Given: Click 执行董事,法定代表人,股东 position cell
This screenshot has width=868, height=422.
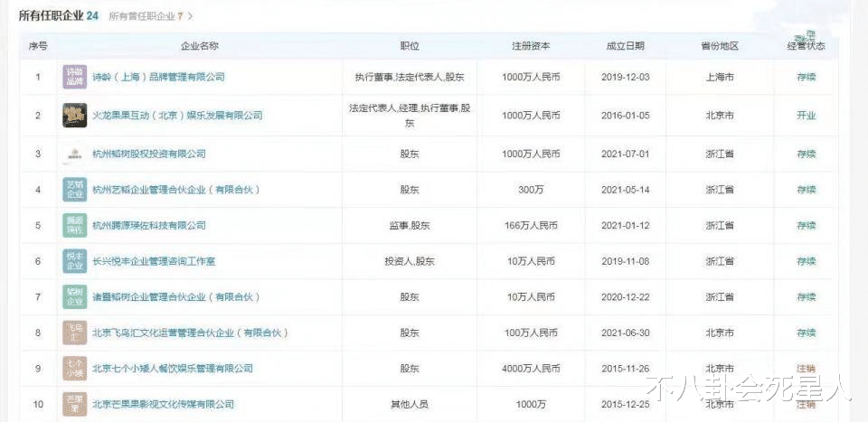Looking at the screenshot, I should tap(410, 78).
